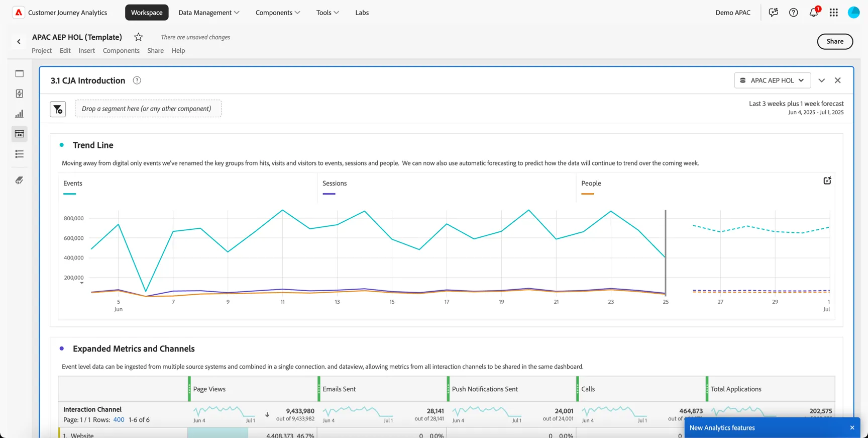Open the data dictionary icon in left rail

point(20,180)
